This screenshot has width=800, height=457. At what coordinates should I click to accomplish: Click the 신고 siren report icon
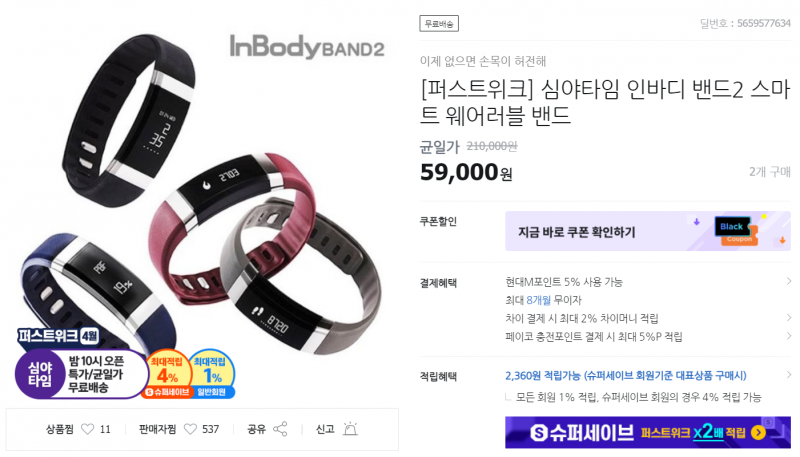pyautogui.click(x=350, y=429)
